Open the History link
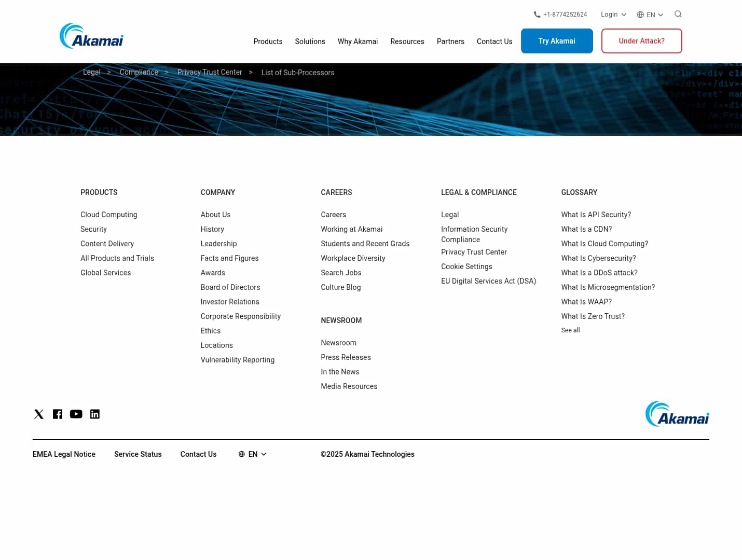 pos(213,229)
